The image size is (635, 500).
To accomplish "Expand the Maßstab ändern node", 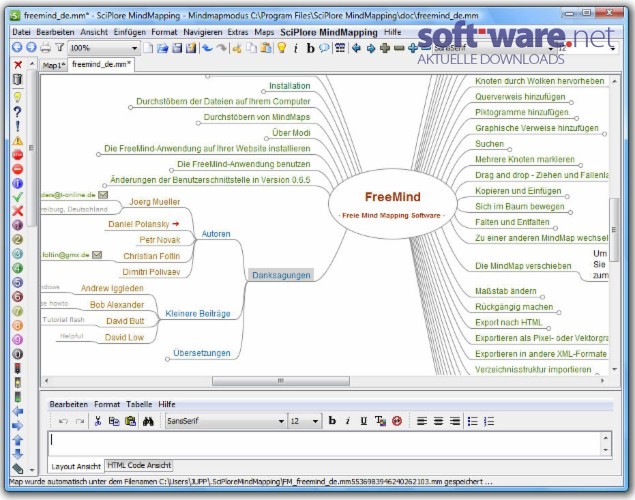I will 542,297.
